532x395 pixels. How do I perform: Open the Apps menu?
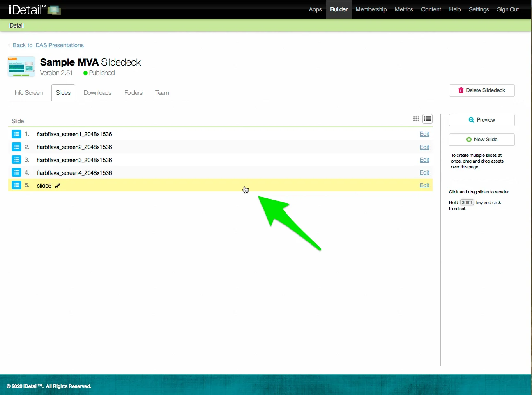(316, 9)
